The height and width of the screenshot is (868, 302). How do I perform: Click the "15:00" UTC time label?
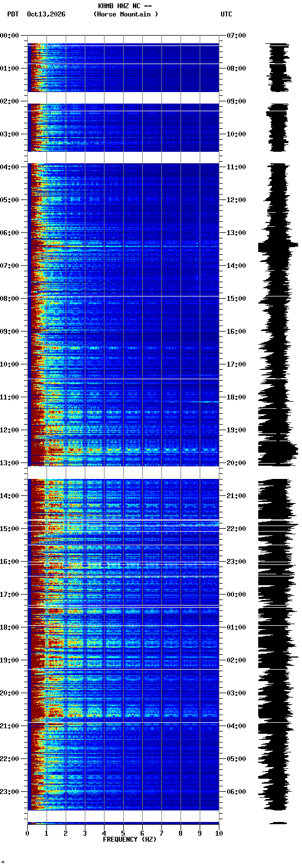tap(236, 299)
